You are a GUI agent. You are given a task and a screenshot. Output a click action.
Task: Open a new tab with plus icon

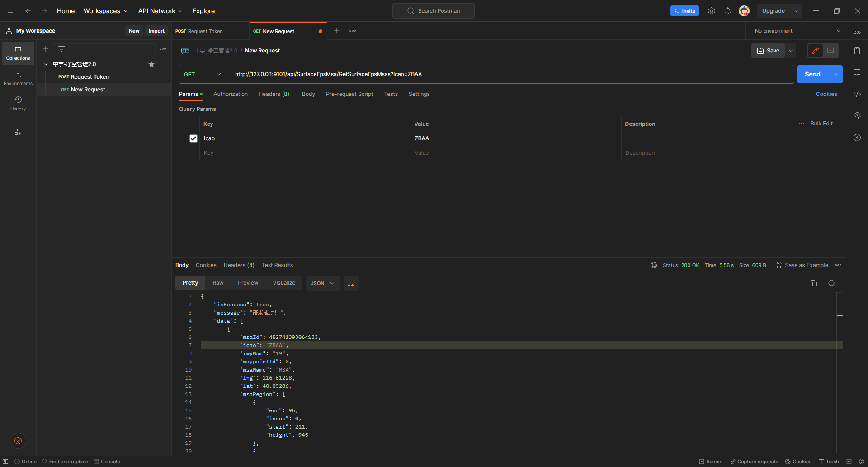tap(336, 31)
